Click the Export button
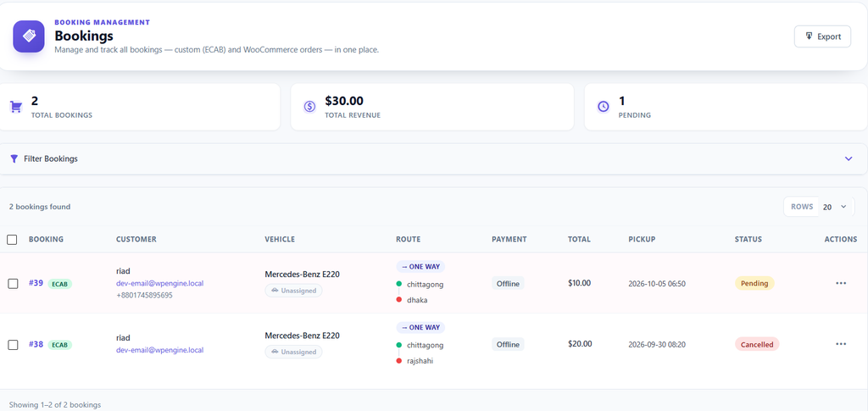 pos(822,36)
